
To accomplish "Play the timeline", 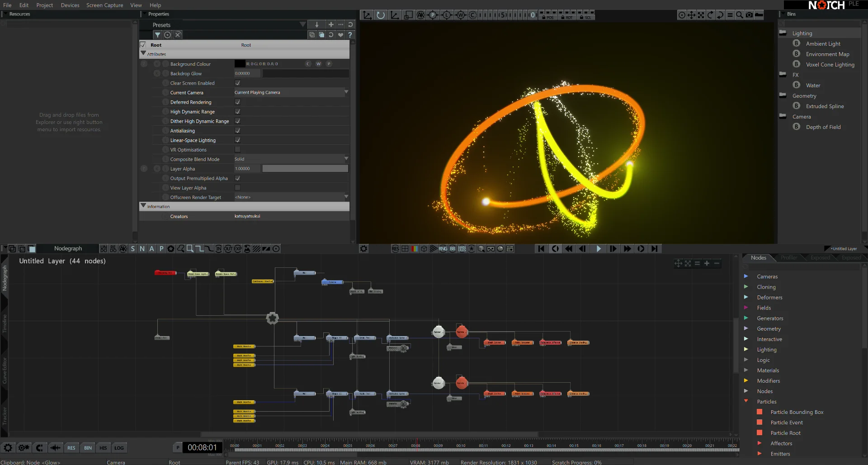I will [598, 249].
